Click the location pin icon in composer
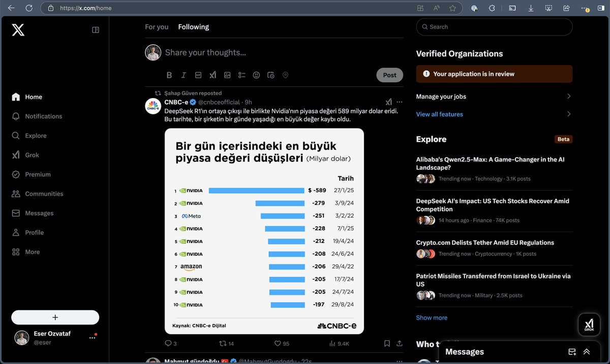This screenshot has width=610, height=364. coord(285,75)
